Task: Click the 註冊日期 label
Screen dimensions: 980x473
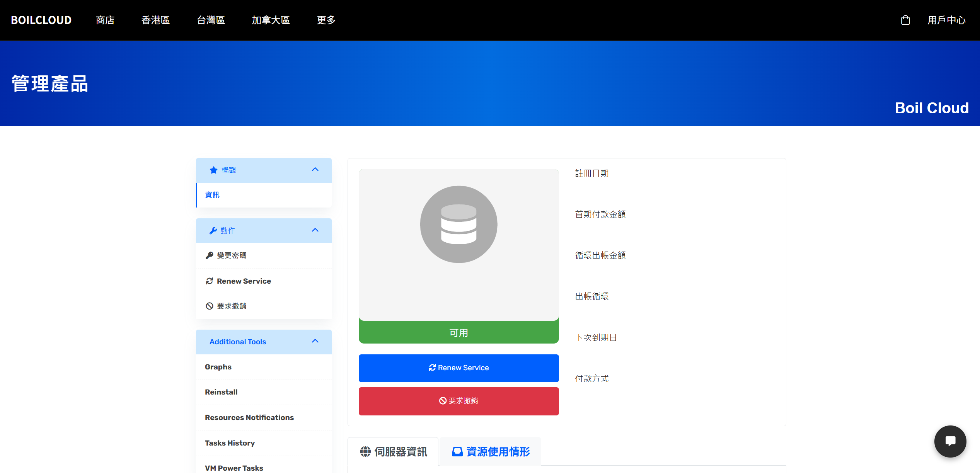Action: click(591, 173)
